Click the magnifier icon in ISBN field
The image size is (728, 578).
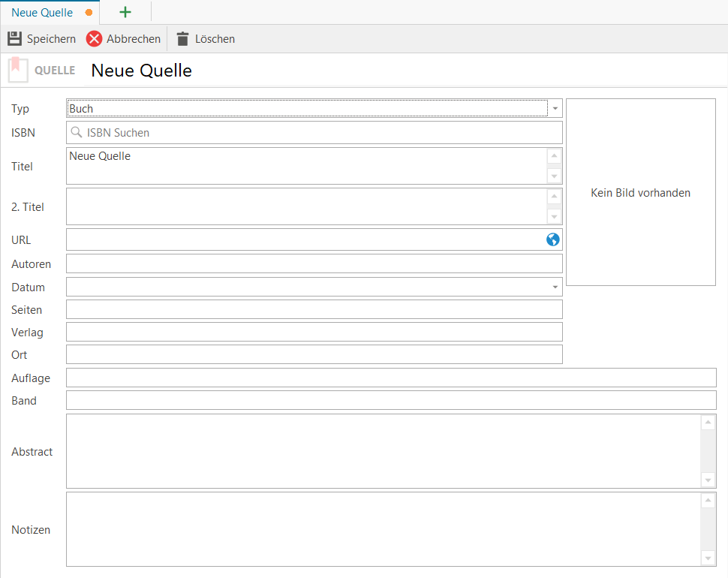tap(77, 132)
